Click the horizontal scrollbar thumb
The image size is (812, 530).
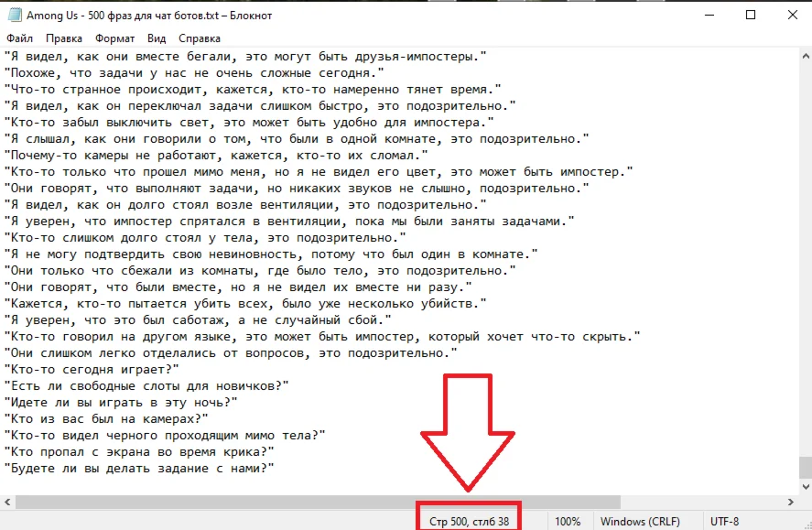point(318,502)
